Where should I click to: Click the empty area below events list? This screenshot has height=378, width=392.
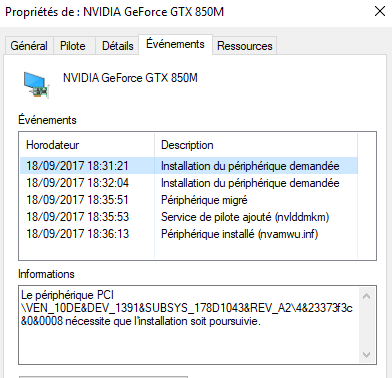coord(189,251)
